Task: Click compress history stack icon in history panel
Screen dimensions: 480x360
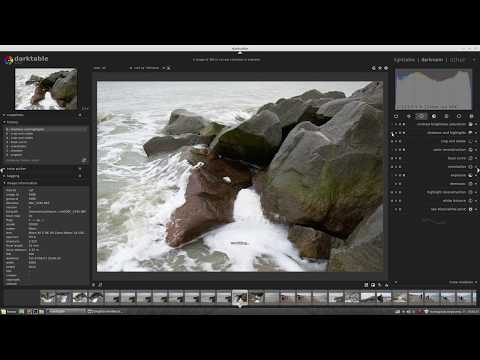Action: (x=84, y=160)
